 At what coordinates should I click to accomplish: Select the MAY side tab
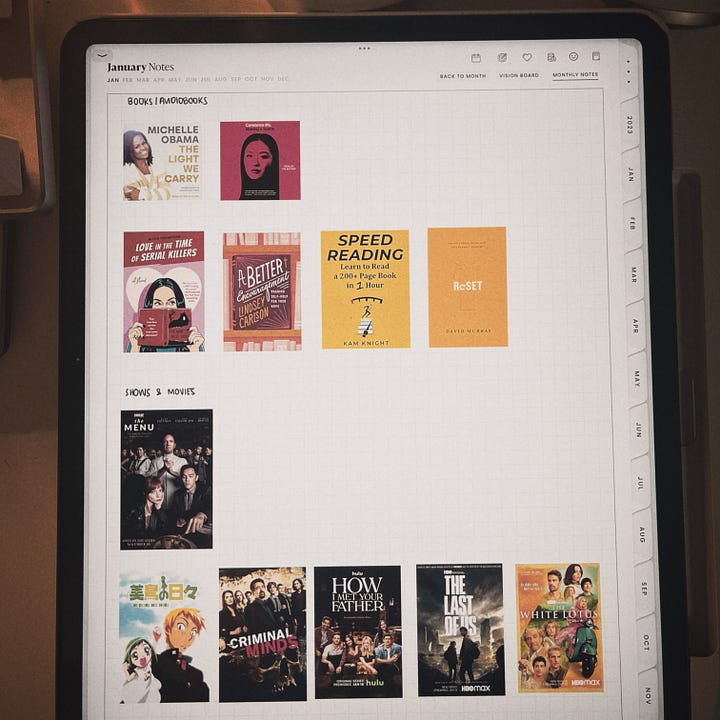pos(637,378)
